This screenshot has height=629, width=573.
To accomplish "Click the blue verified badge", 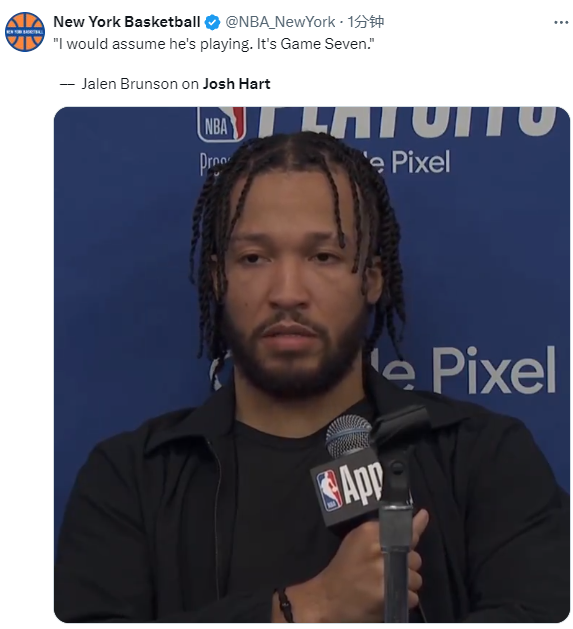I will pos(213,22).
